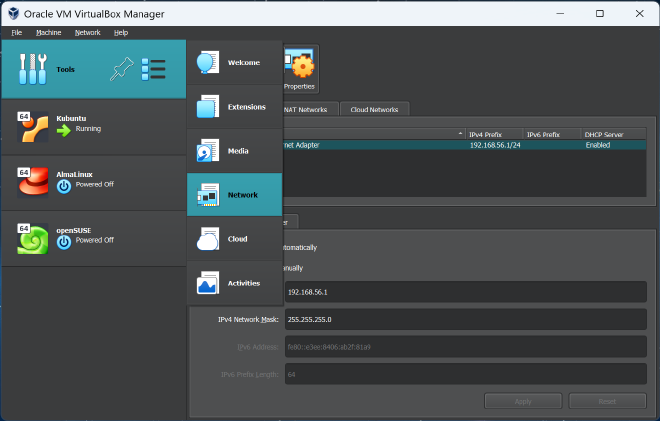
Task: Click the Reset button
Action: [607, 401]
